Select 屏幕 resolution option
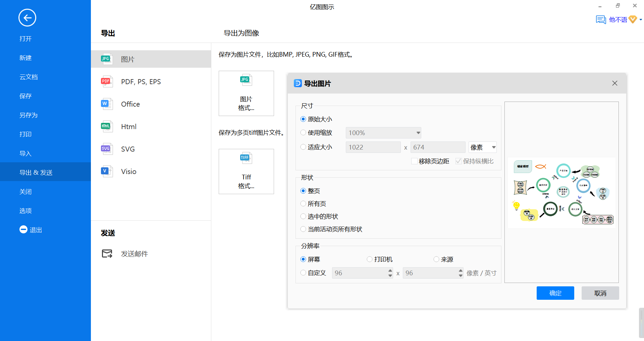This screenshot has width=644, height=341. coord(310,259)
